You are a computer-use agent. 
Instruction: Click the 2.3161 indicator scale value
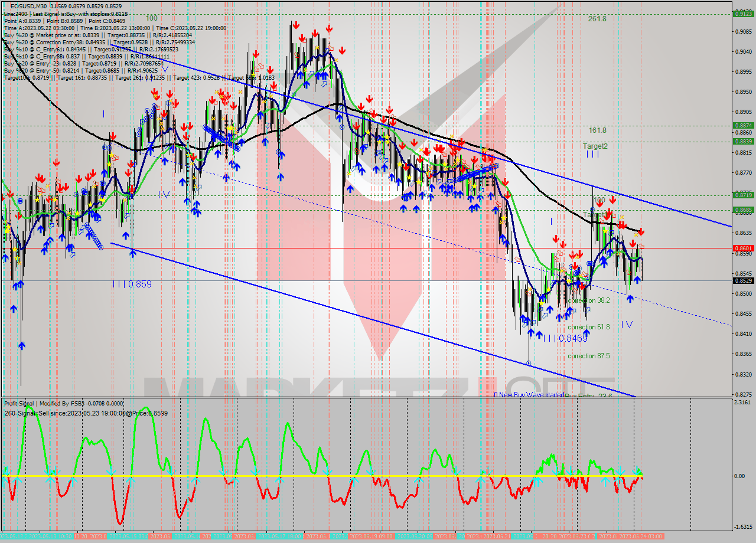pos(742,403)
